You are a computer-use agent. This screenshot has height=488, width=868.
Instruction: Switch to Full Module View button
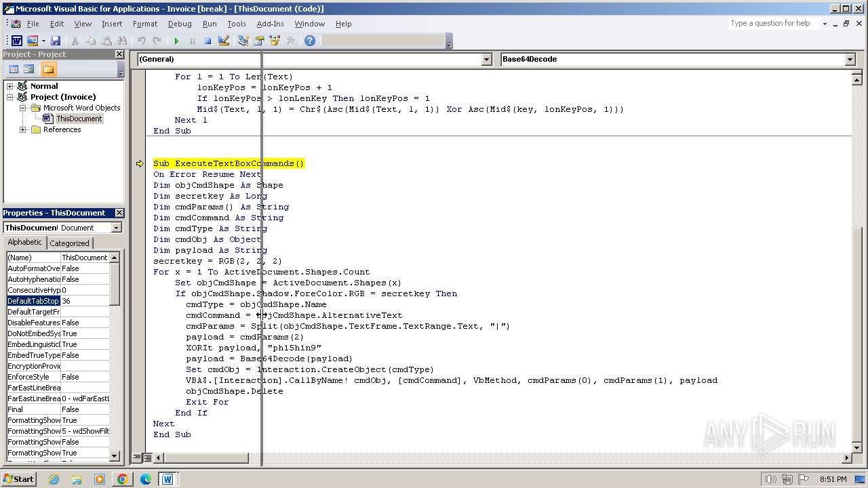click(x=147, y=458)
